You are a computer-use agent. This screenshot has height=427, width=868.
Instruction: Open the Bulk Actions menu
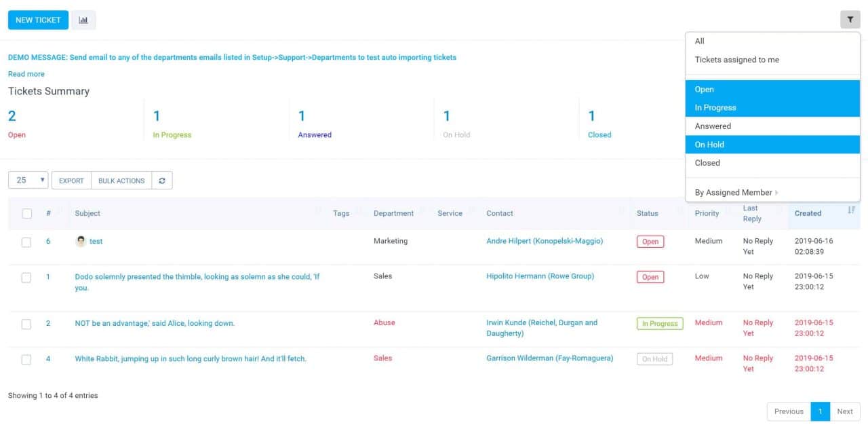(x=121, y=181)
